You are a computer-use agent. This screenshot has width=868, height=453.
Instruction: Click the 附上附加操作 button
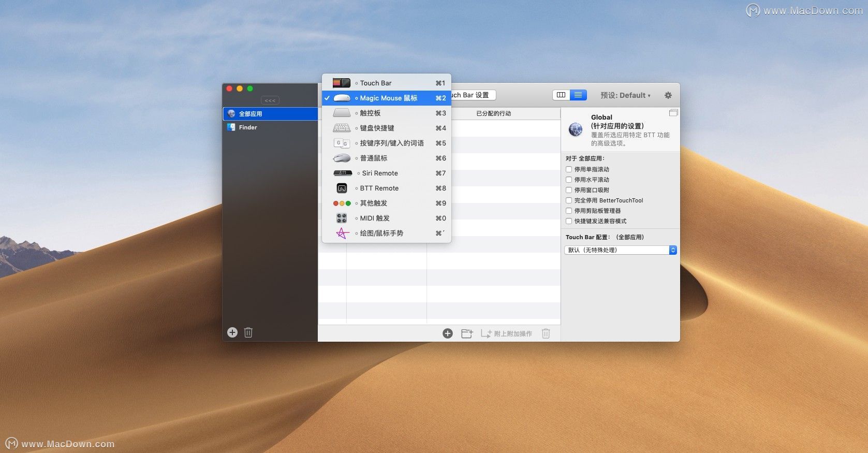pos(506,333)
